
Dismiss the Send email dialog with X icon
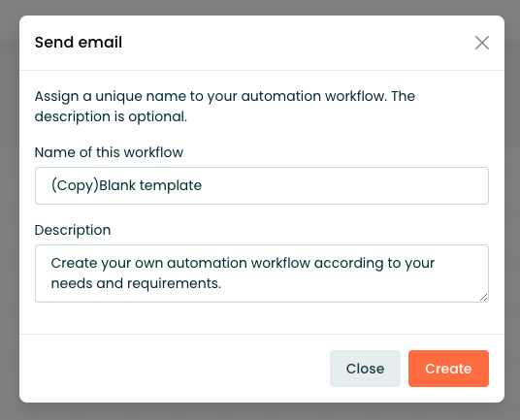(482, 43)
